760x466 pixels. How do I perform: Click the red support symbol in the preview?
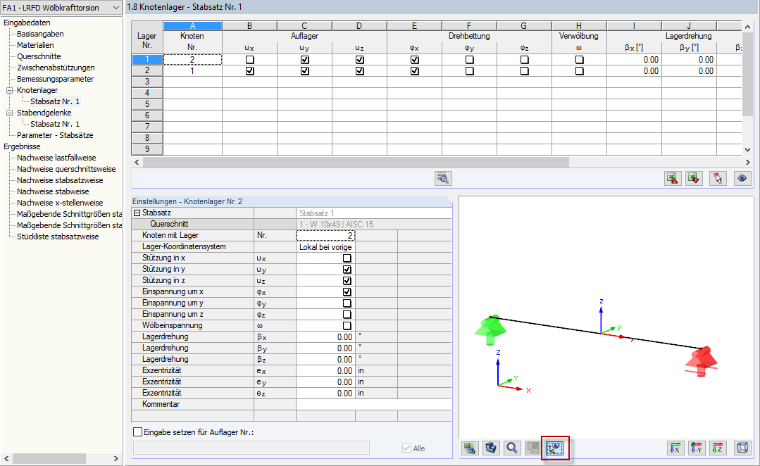[702, 361]
